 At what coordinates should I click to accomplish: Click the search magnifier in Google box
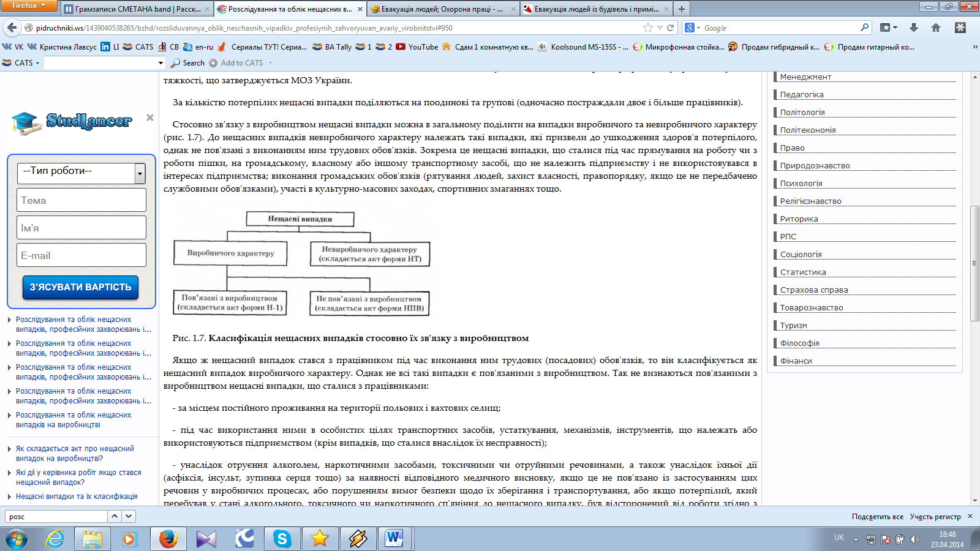click(x=864, y=28)
